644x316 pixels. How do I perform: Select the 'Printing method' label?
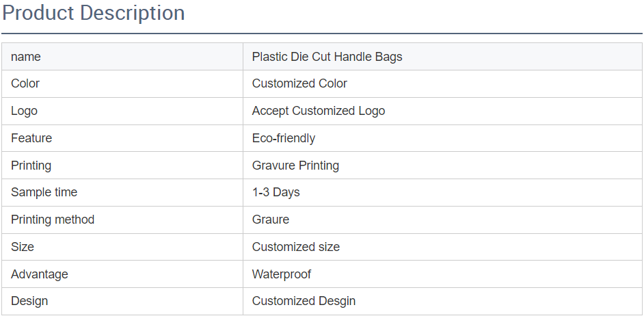(53, 220)
